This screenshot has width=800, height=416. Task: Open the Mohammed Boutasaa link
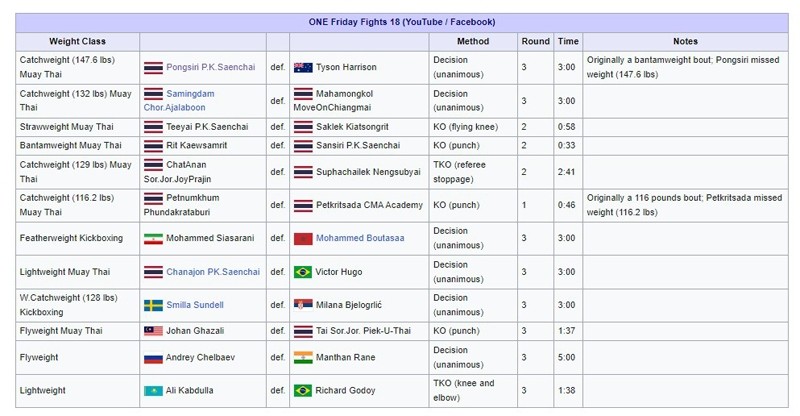360,238
